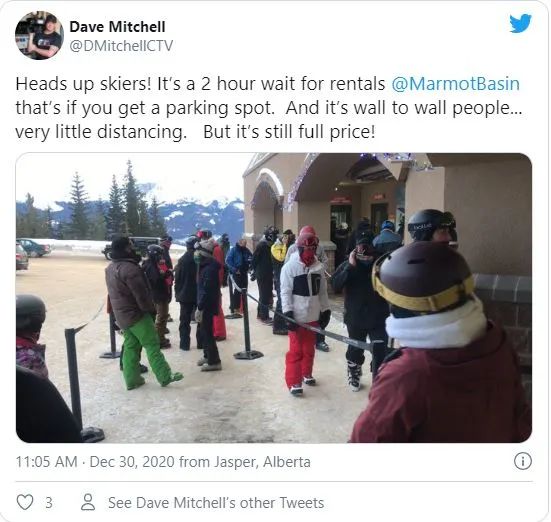Click the tweet line ending full price
Screen dimensions: 551x522
196,132
